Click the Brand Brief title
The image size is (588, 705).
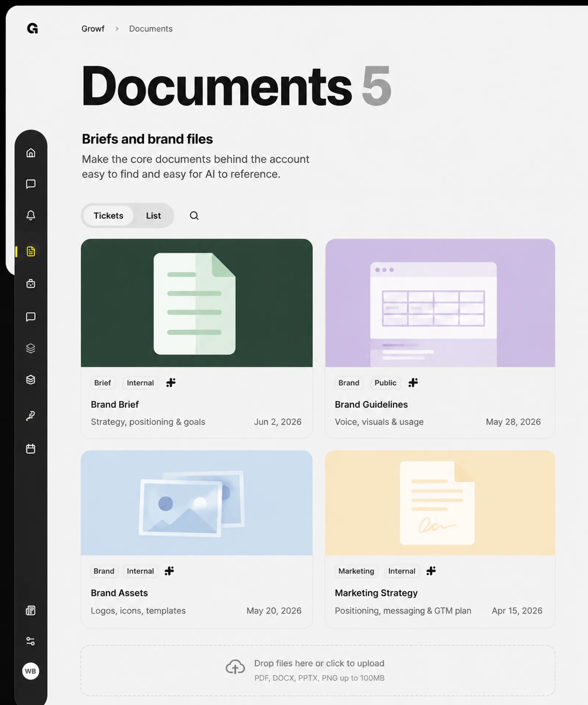click(x=115, y=404)
